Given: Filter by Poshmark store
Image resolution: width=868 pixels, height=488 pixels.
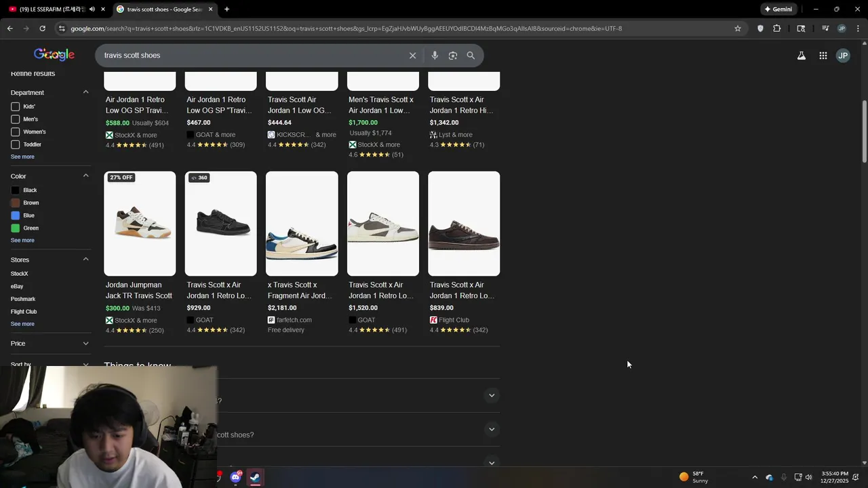Looking at the screenshot, I should pyautogui.click(x=23, y=299).
